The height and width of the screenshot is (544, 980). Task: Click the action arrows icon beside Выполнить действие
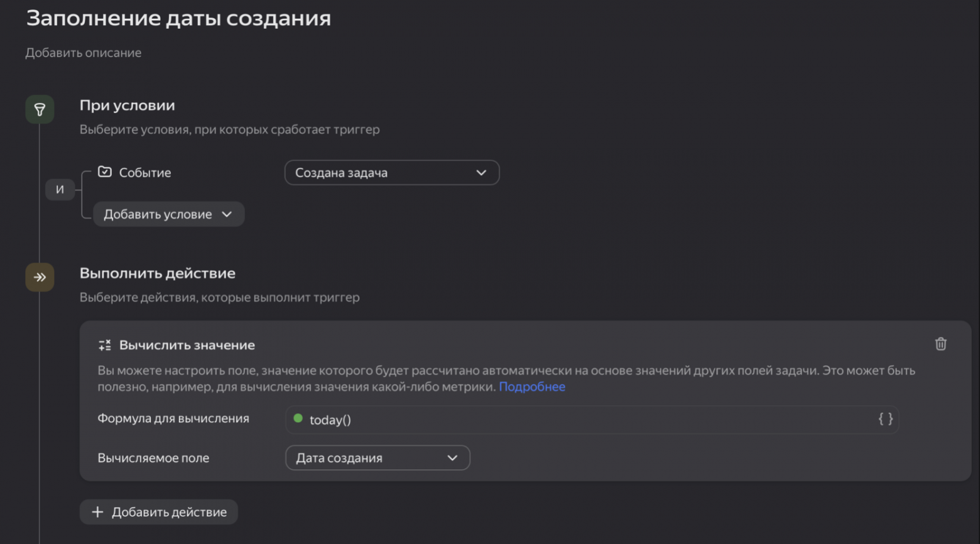click(x=40, y=277)
